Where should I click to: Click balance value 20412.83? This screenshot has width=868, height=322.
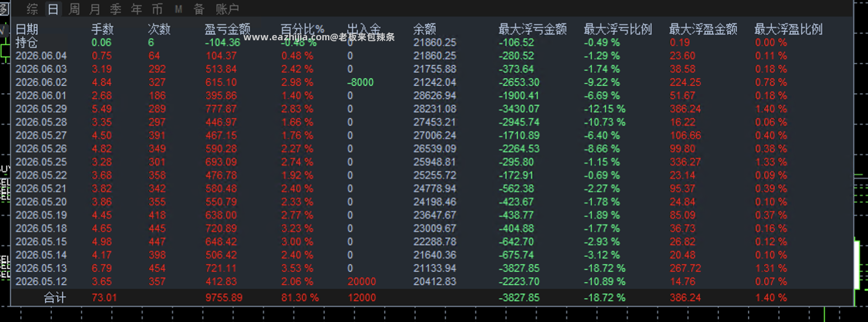coord(435,281)
